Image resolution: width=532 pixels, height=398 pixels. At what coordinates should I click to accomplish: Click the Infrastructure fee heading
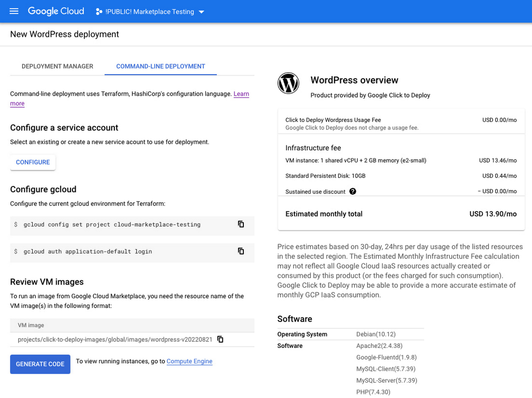(x=313, y=148)
